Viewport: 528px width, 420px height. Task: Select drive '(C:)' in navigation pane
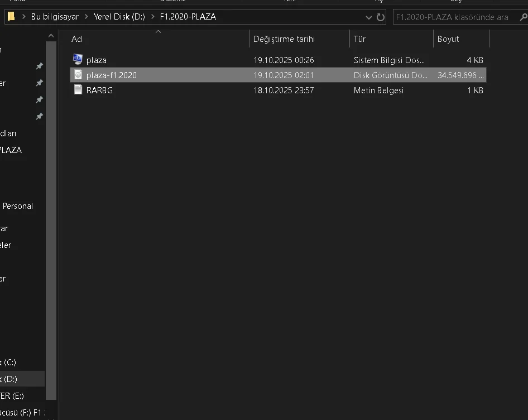click(x=8, y=362)
